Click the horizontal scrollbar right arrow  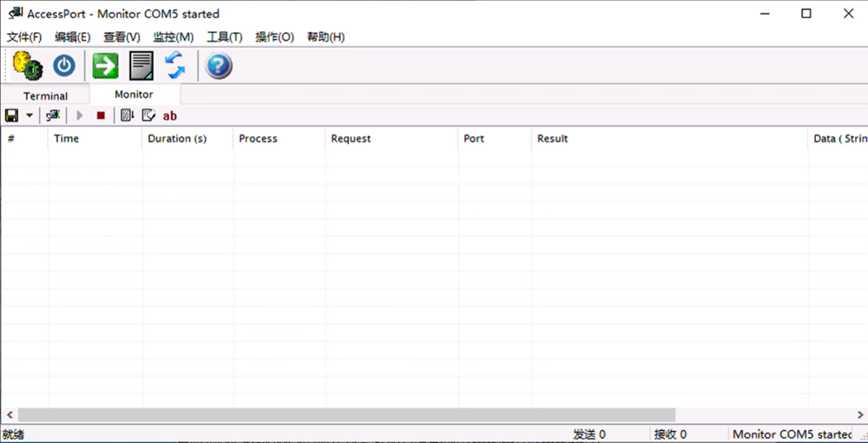(x=859, y=415)
